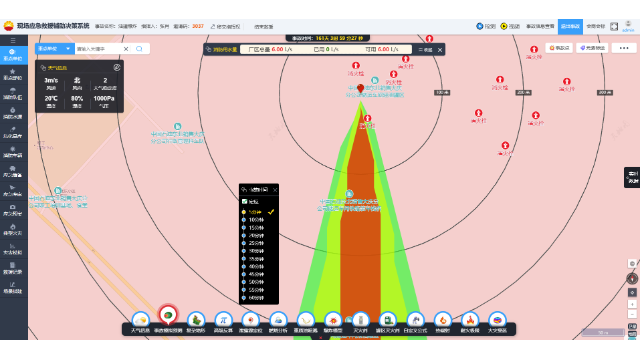Open the explosion model tool in bottom toolbar

[333, 320]
